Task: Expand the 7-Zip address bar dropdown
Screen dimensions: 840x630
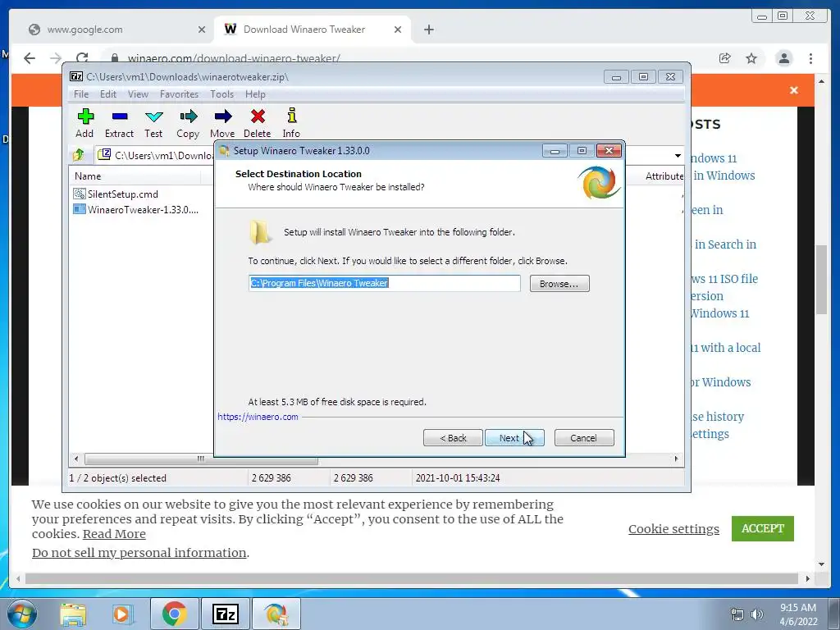Action: click(678, 155)
